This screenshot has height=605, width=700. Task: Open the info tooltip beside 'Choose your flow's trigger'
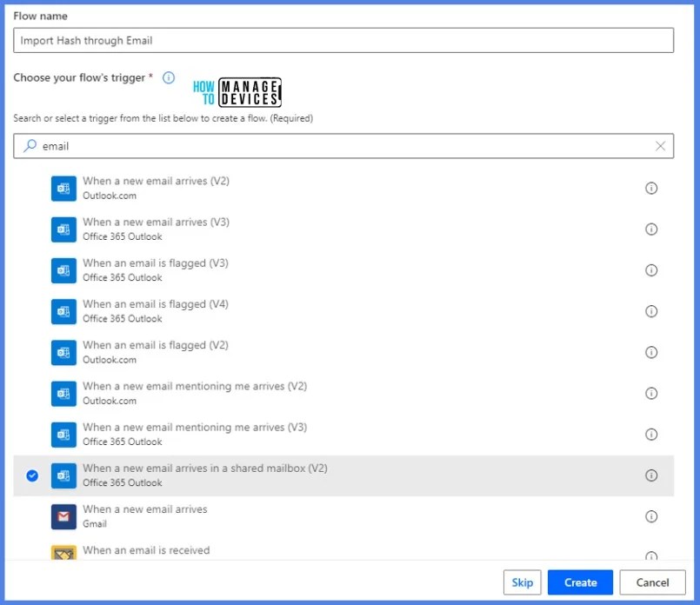pos(168,77)
